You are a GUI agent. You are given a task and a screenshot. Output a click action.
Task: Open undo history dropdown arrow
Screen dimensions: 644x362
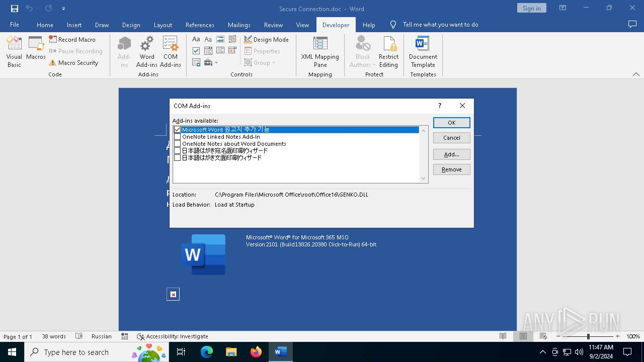coord(38,9)
